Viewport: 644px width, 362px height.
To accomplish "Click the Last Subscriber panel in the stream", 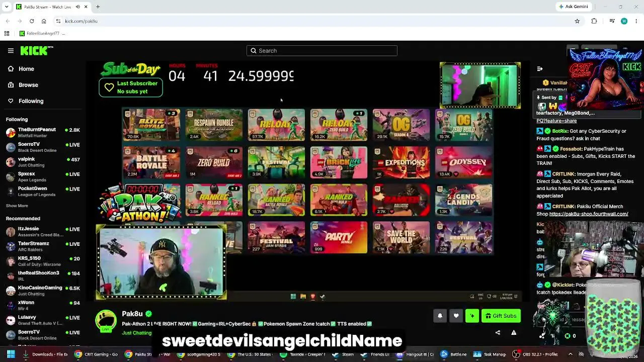I will tap(131, 87).
